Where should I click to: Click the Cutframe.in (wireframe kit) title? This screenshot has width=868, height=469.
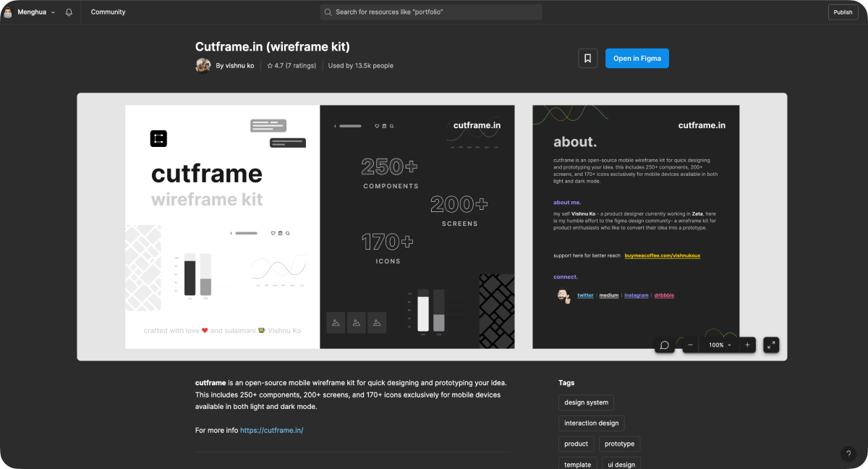pos(273,47)
